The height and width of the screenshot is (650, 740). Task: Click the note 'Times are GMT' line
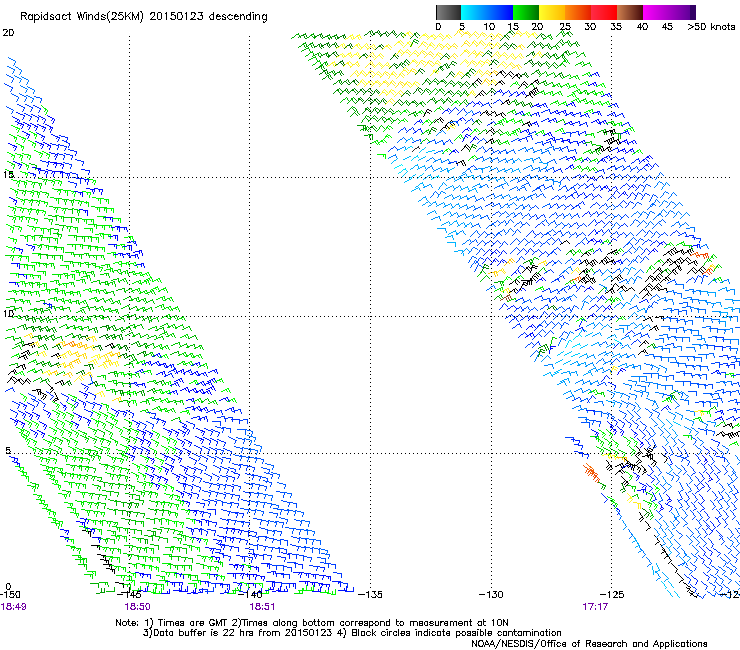[x=312, y=623]
